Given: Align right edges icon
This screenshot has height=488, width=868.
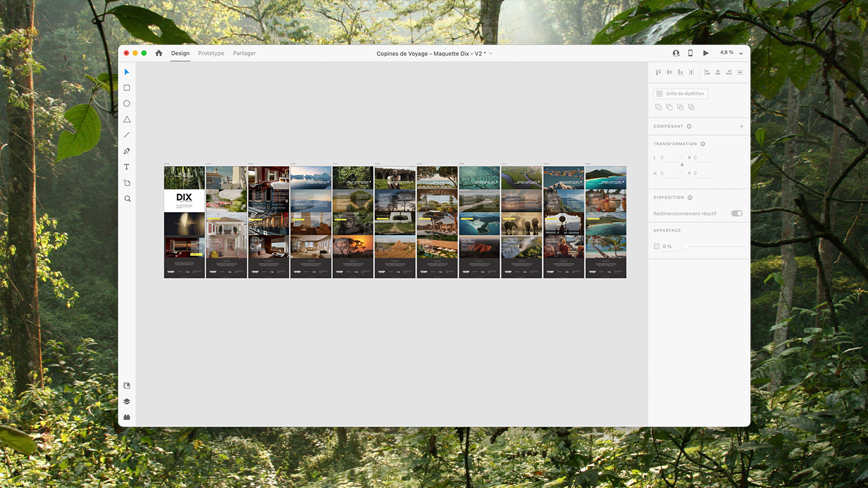Looking at the screenshot, I should [729, 72].
